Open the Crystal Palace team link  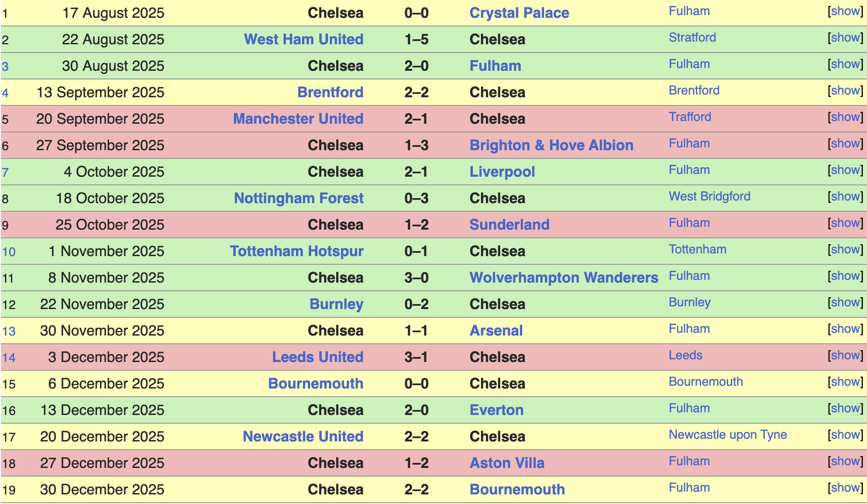coord(519,13)
